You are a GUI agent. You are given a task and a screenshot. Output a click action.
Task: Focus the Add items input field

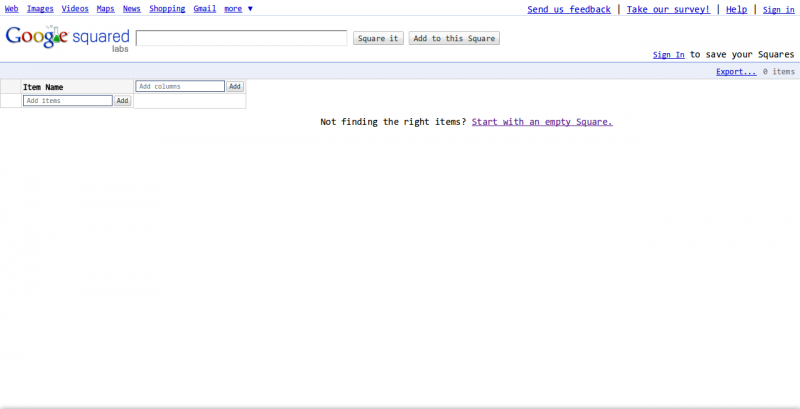tap(68, 100)
